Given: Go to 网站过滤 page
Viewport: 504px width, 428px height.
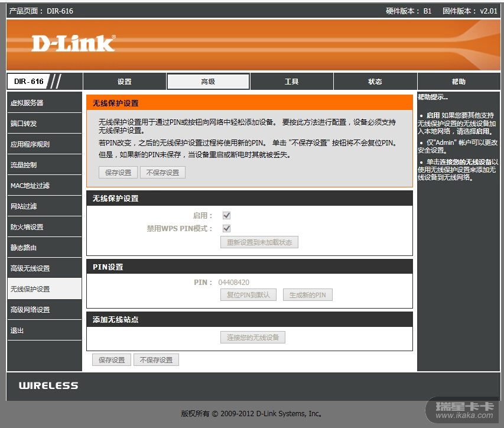Looking at the screenshot, I should point(44,206).
